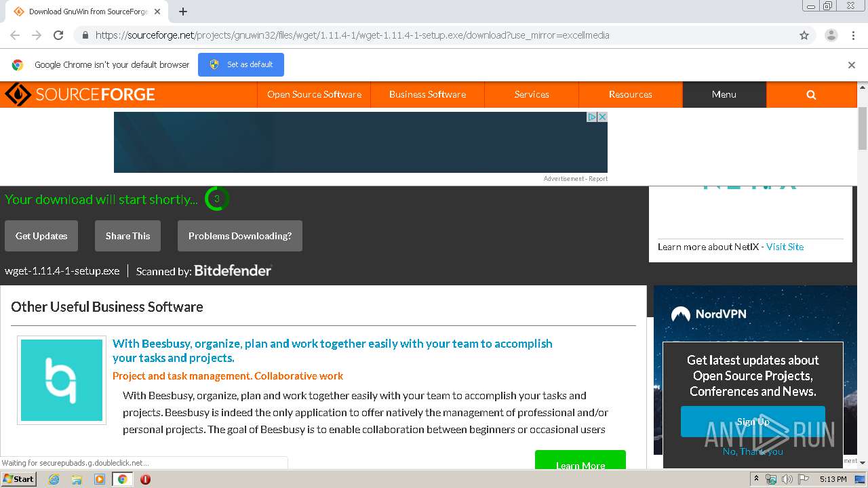
Task: Click Sign Up in the updates popup
Action: click(x=753, y=422)
